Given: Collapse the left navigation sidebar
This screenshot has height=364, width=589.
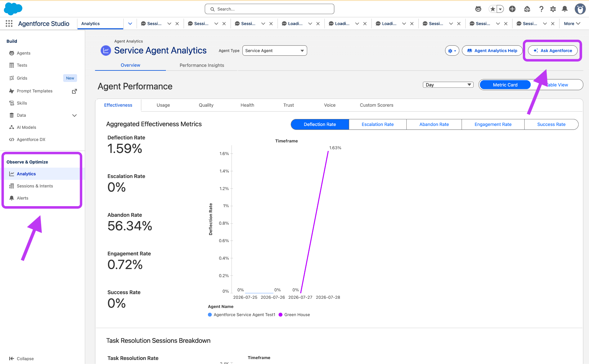Looking at the screenshot, I should (x=21, y=359).
